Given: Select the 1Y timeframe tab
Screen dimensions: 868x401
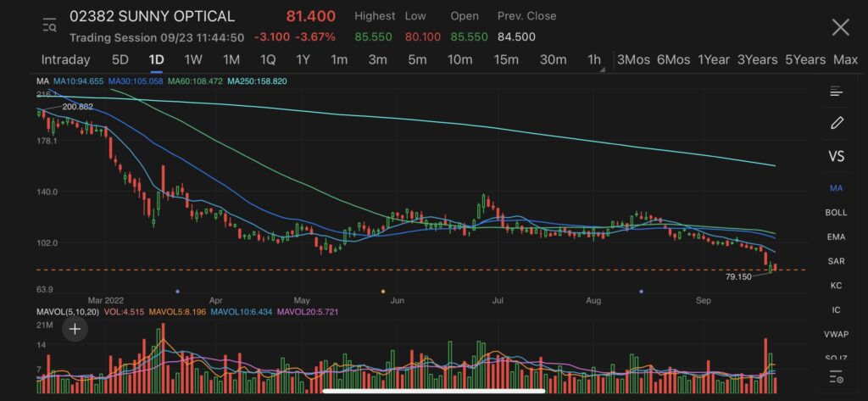Looking at the screenshot, I should click(303, 59).
